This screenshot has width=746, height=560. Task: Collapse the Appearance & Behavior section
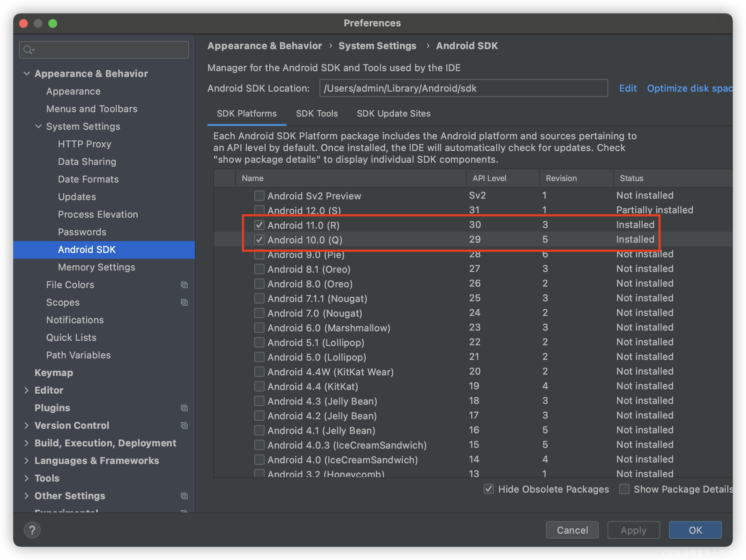[x=27, y=73]
